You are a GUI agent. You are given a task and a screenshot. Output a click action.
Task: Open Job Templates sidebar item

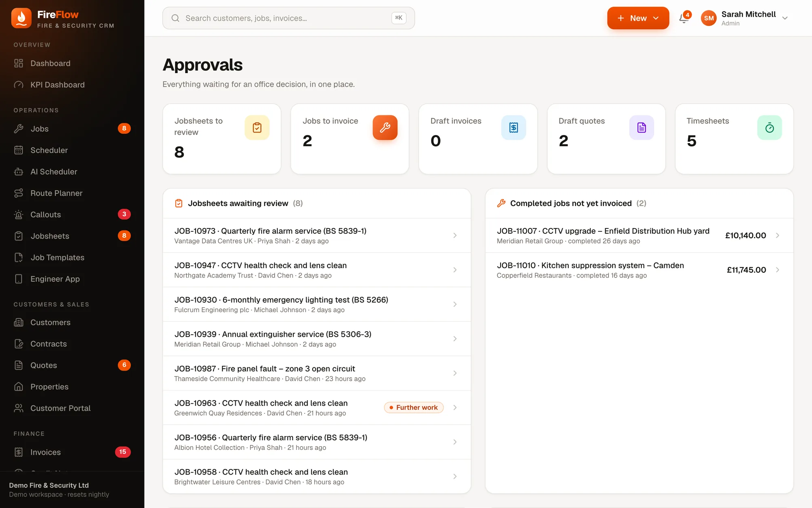tap(72, 258)
